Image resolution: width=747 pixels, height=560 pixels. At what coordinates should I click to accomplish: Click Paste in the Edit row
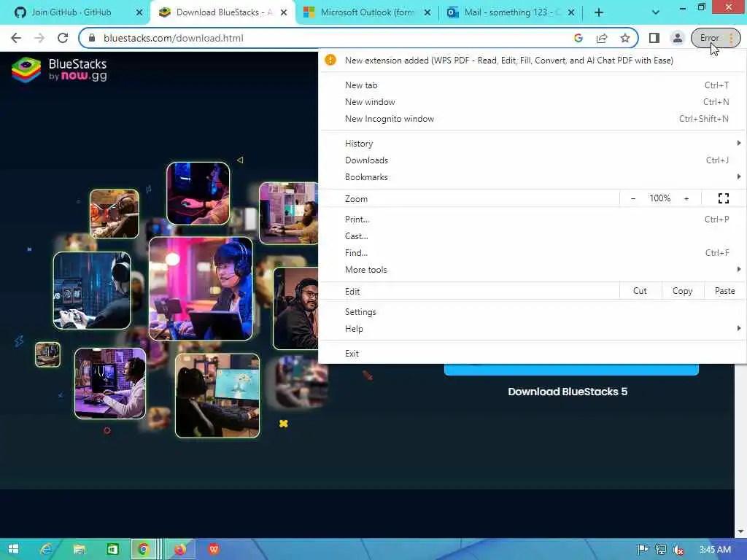tap(724, 291)
